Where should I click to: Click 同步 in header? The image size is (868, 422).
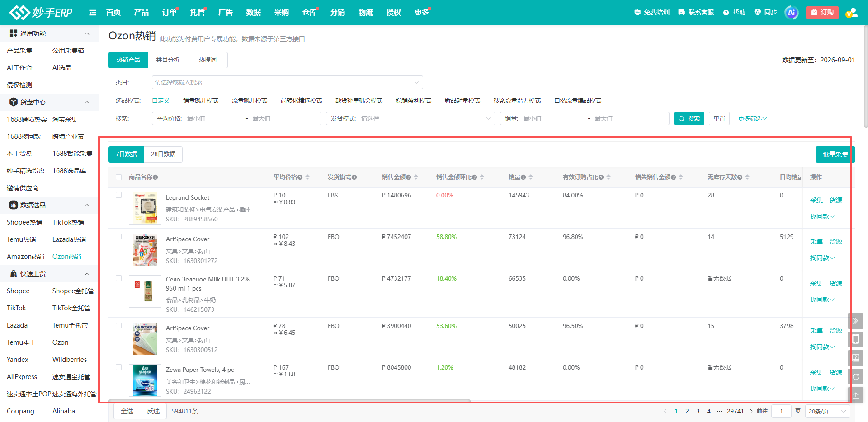pyautogui.click(x=765, y=13)
